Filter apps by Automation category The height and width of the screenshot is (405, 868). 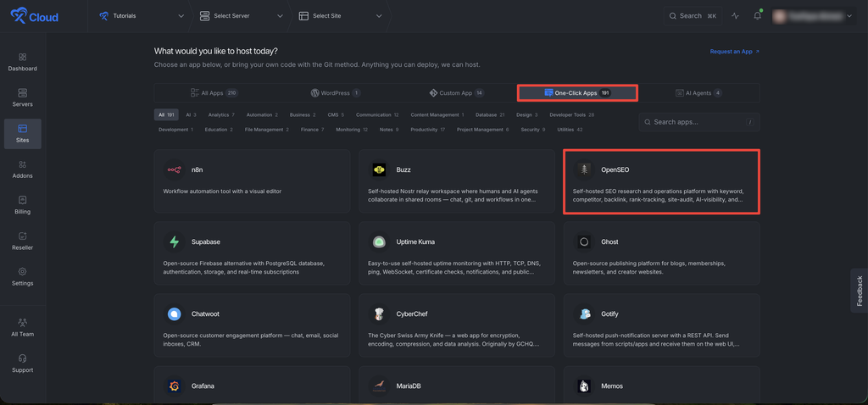click(263, 115)
